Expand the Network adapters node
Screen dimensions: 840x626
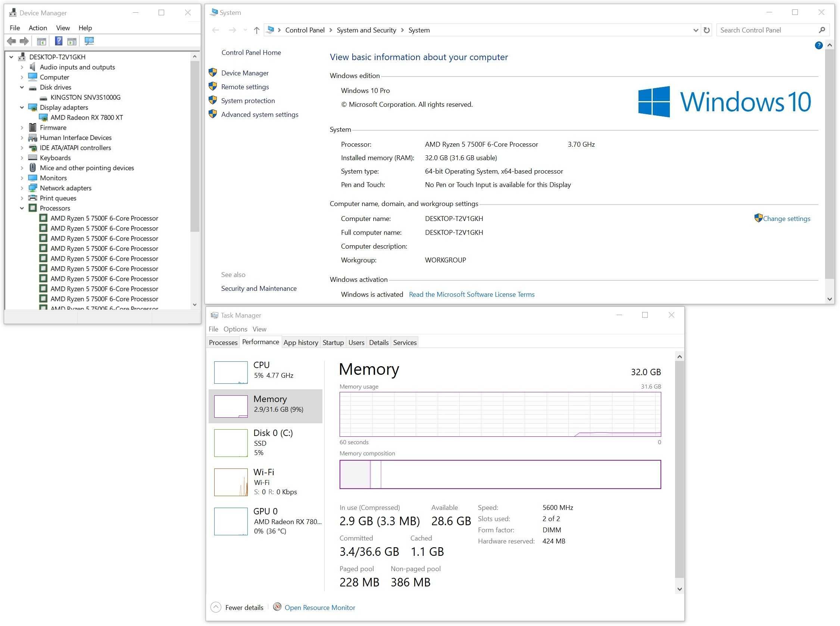22,188
